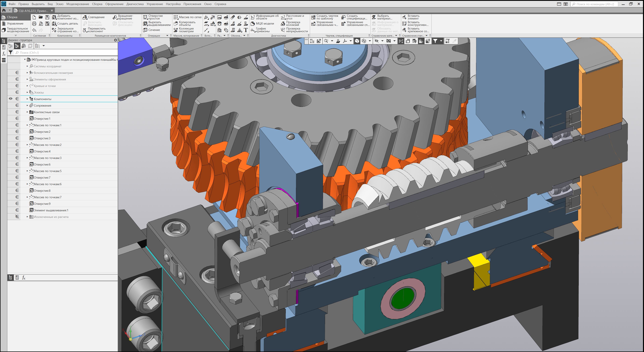
Task: Click the Add component from file icon
Action: pos(54,17)
